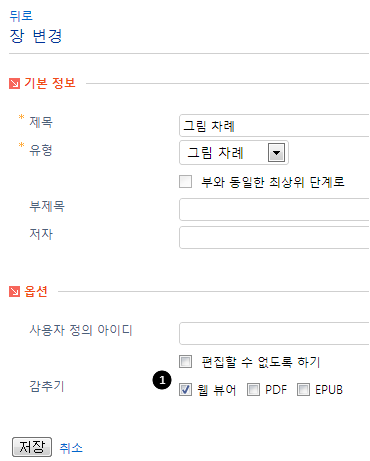Select the 그림 차례 type combo box
Screen dimensions: 370x461
(x=234, y=153)
